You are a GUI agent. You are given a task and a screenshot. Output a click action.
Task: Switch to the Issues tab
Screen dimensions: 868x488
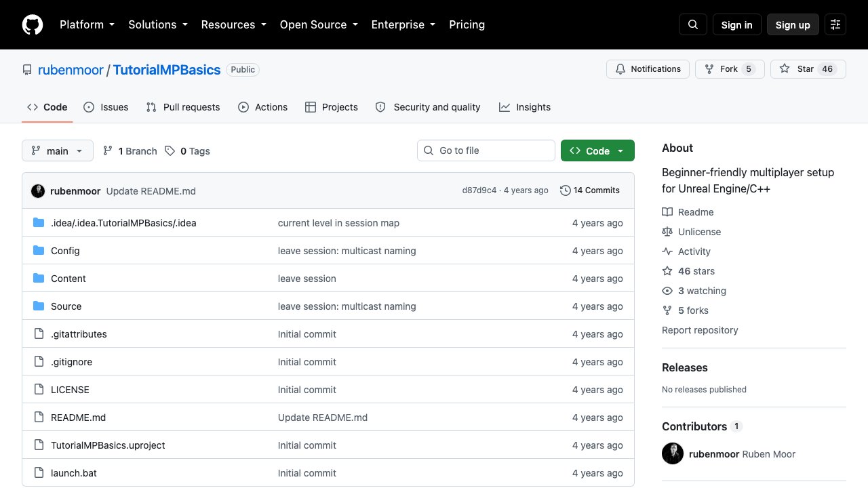click(x=106, y=107)
